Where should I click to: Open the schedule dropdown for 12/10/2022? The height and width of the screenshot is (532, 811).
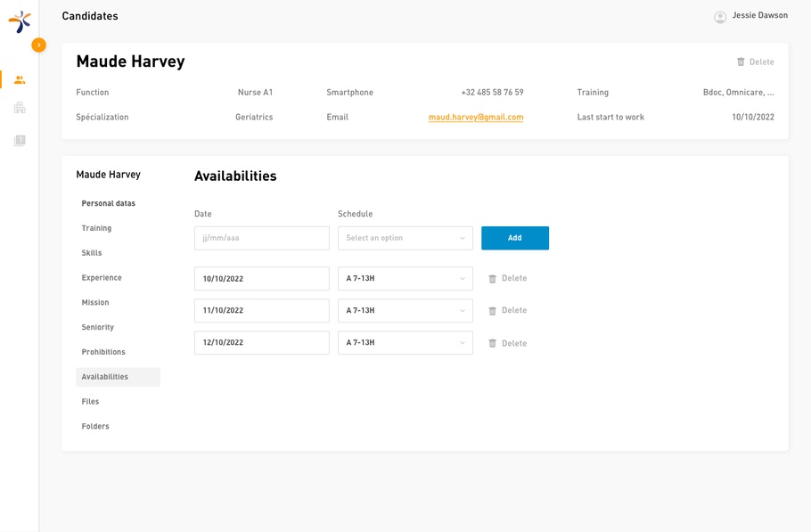click(x=405, y=343)
